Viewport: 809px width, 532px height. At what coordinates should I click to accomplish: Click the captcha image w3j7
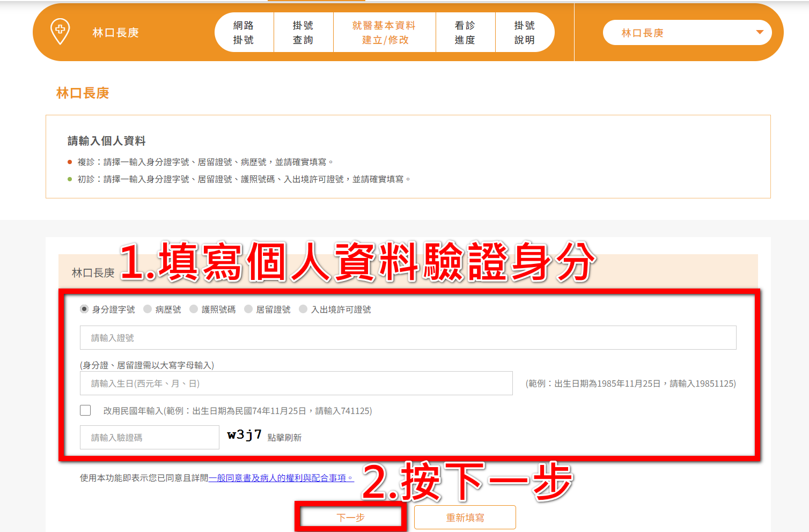[245, 435]
